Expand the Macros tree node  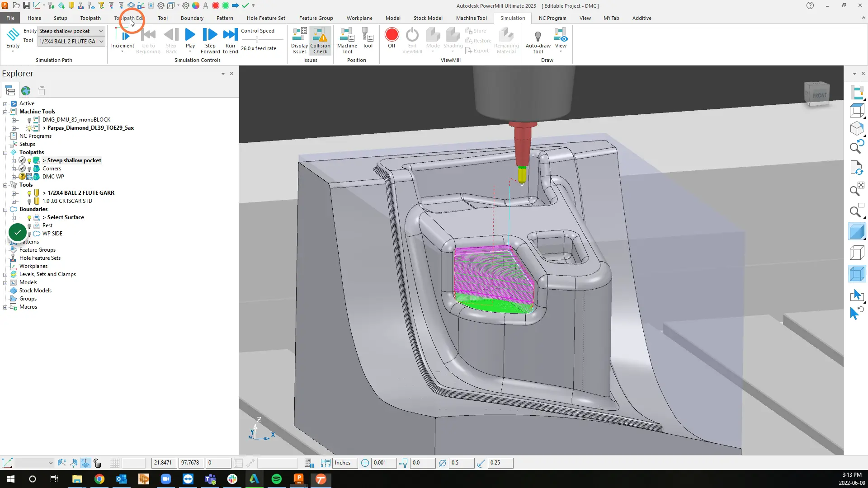[5, 307]
